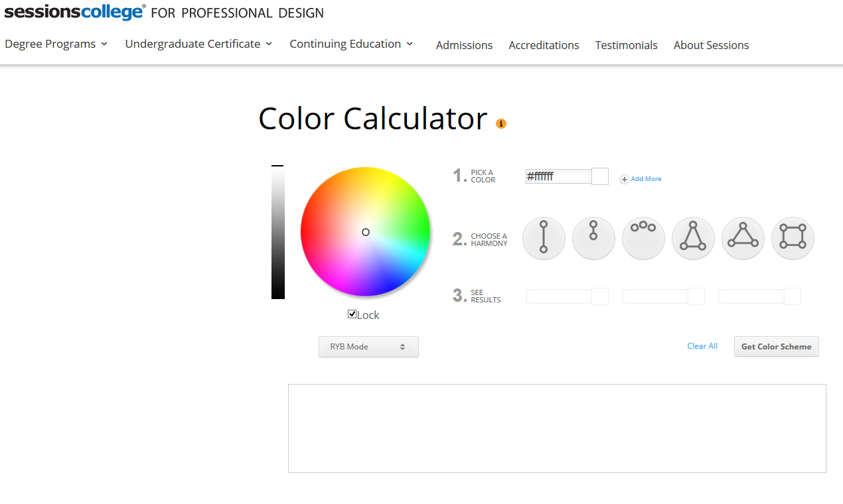Navigate to About Sessions

pos(711,45)
